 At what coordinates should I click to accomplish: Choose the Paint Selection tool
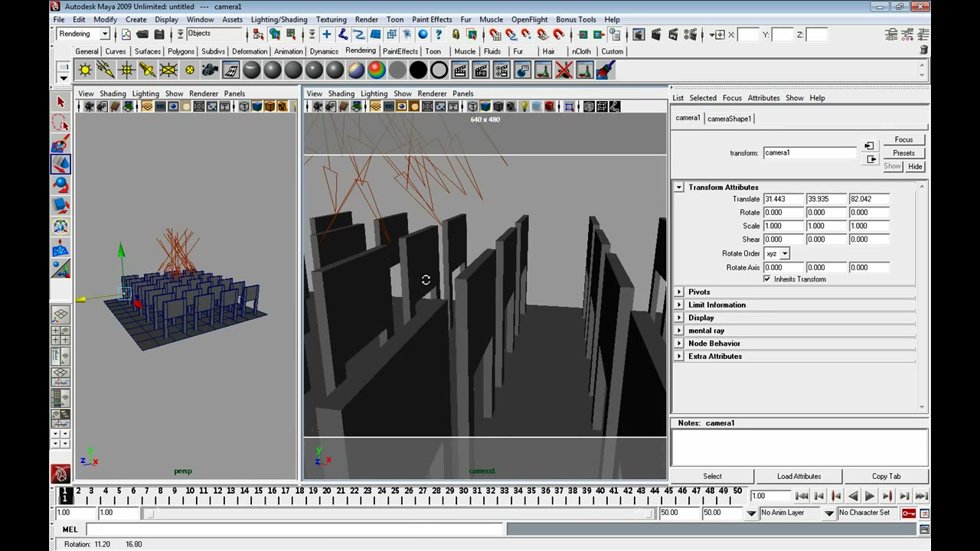click(x=60, y=144)
